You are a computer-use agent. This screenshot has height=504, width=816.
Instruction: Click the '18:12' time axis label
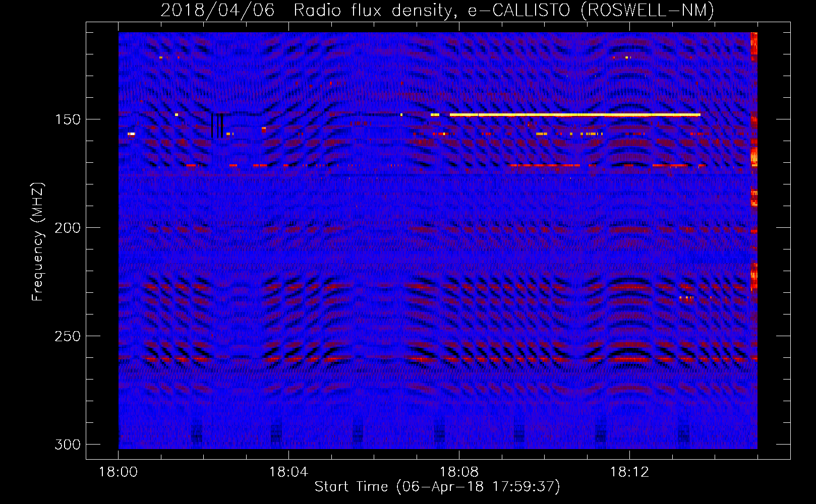click(629, 472)
